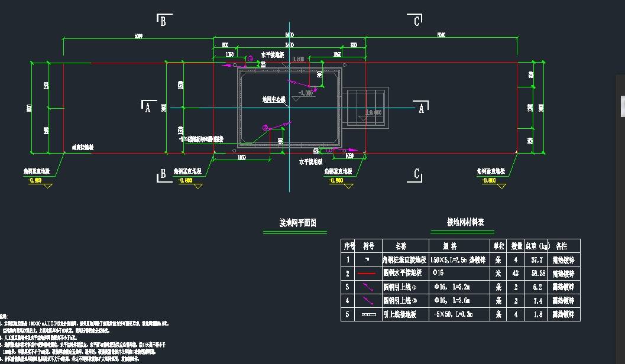Select the circled number 2 marker in plan
The height and width of the screenshot is (364, 625).
[x=265, y=127]
